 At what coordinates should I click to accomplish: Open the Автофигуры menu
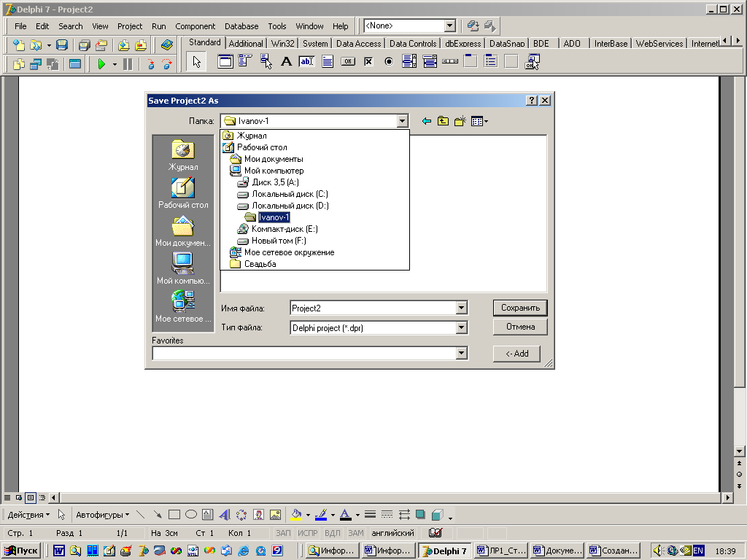[x=102, y=515]
